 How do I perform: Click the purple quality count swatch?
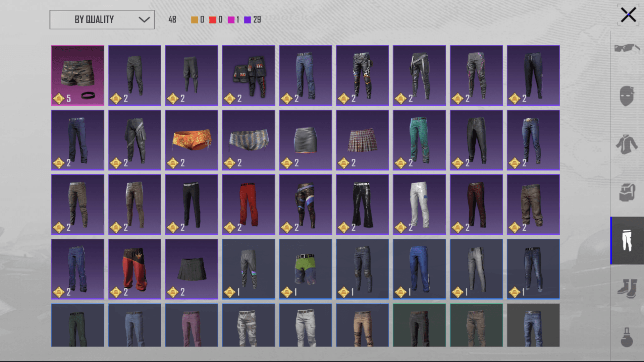point(248,20)
